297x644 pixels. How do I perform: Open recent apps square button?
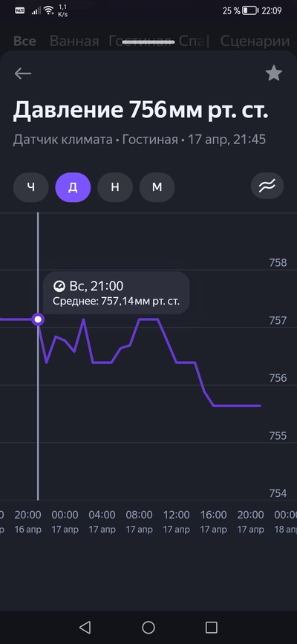click(211, 627)
